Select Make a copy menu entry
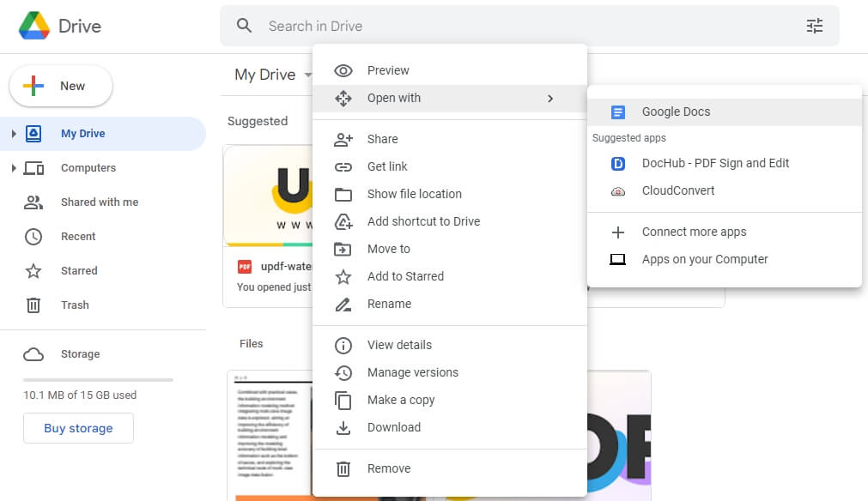The width and height of the screenshot is (868, 501). click(x=450, y=400)
